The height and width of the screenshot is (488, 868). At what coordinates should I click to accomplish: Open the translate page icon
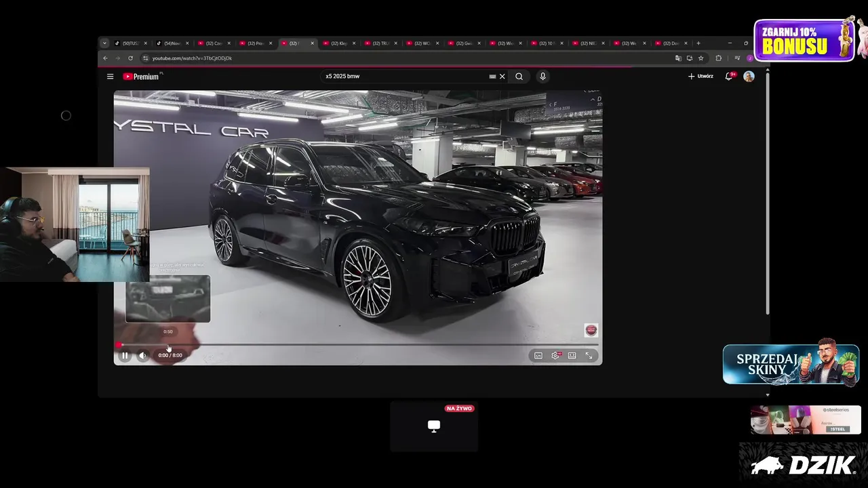(x=678, y=58)
